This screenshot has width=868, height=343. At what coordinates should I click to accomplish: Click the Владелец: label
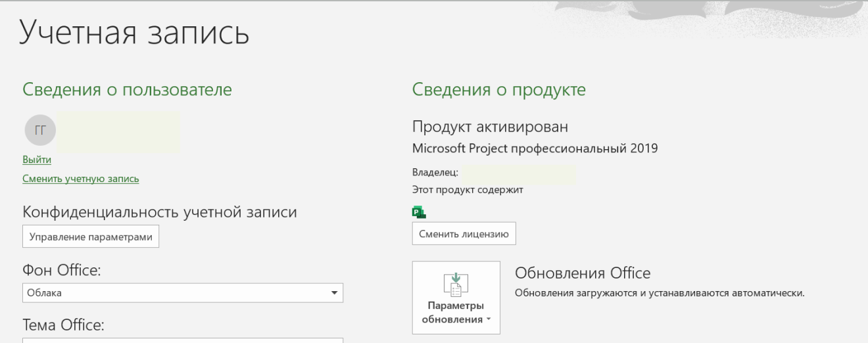[435, 173]
